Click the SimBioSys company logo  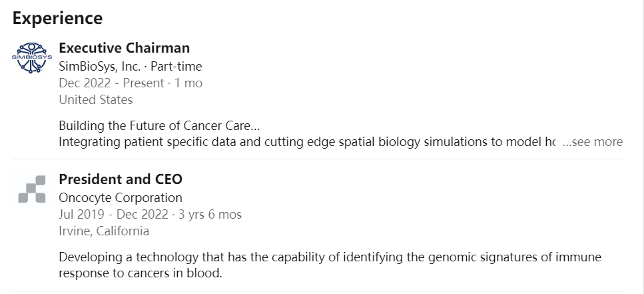pos(32,58)
